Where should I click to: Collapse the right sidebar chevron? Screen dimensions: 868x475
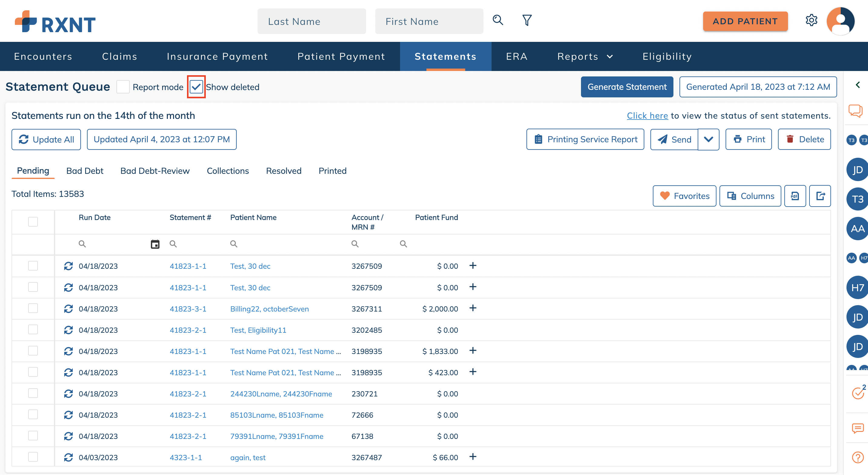(x=858, y=85)
